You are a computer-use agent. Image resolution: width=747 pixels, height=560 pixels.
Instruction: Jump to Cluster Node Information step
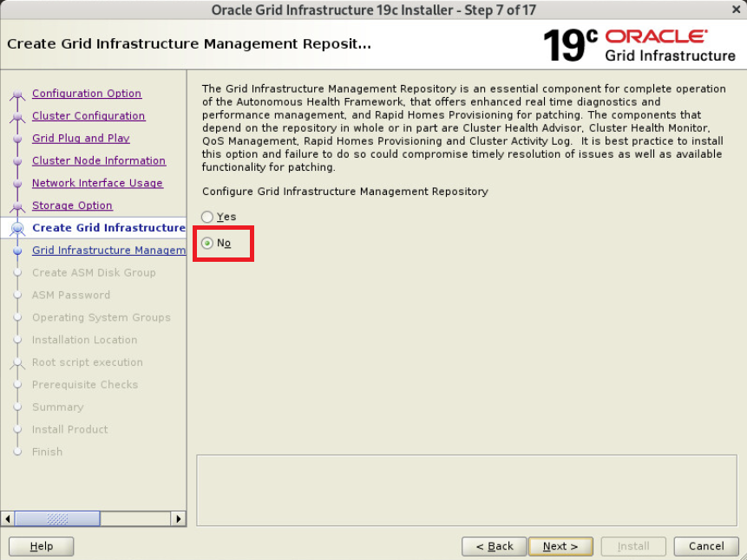click(x=99, y=160)
